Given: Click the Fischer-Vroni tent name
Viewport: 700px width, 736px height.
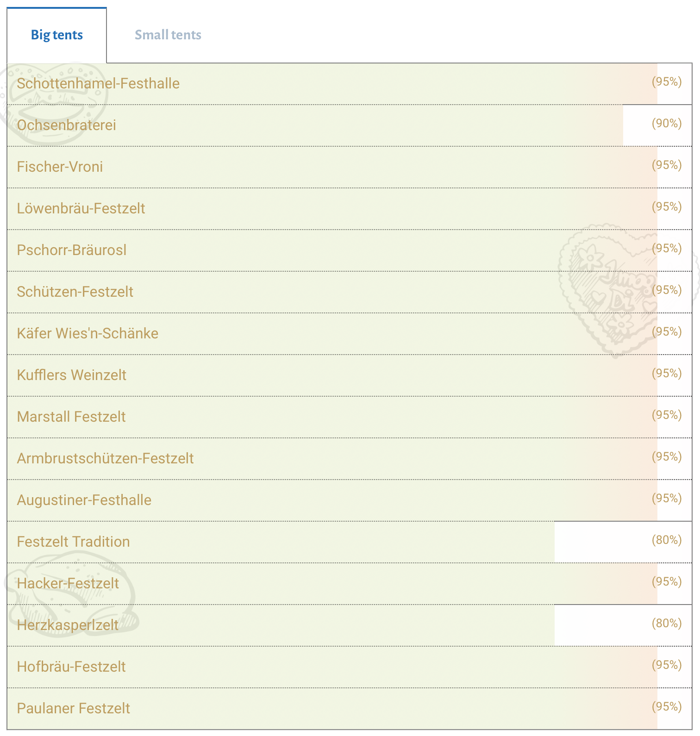Looking at the screenshot, I should (x=60, y=167).
